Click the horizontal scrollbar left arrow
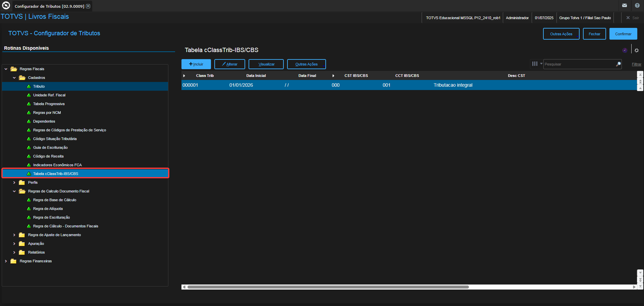This screenshot has height=306, width=644. click(x=183, y=287)
